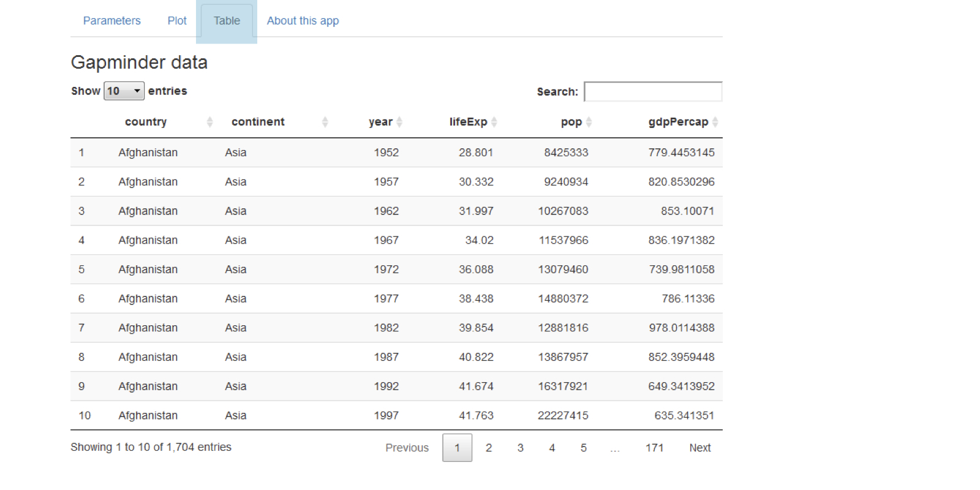
Task: Click pop value 8425333
Action: [x=566, y=153]
